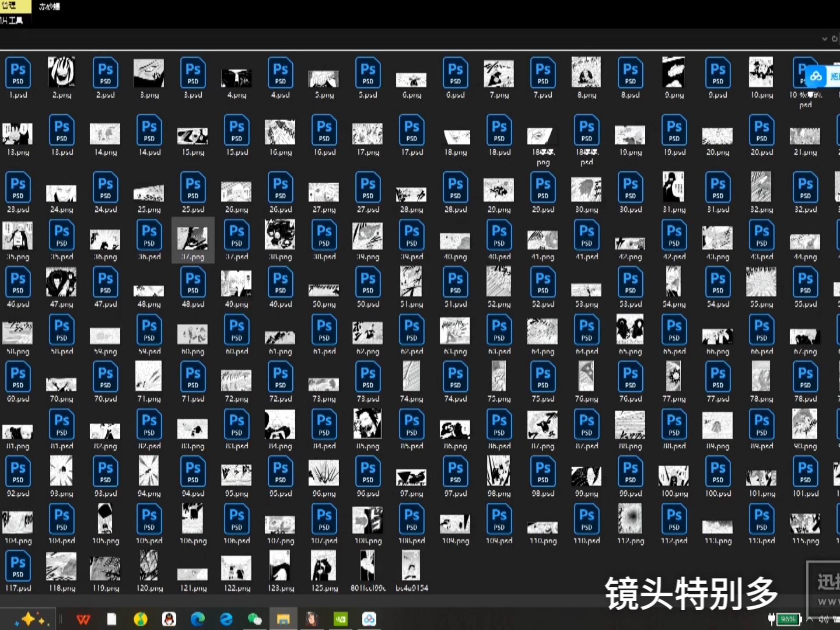Click the '71.png' file name label
Image resolution: width=840 pixels, height=630 pixels.
[x=149, y=399]
